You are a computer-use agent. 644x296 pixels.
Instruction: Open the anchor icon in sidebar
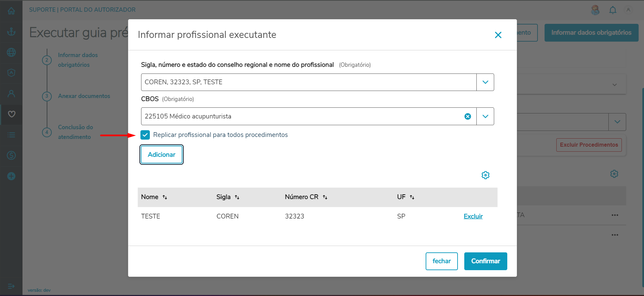point(11,32)
